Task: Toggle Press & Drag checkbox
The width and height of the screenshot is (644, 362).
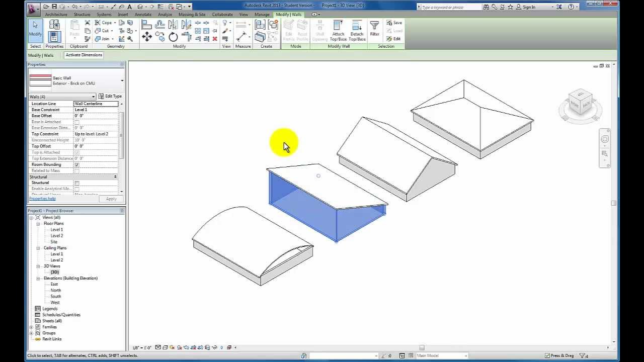Action: click(547, 355)
